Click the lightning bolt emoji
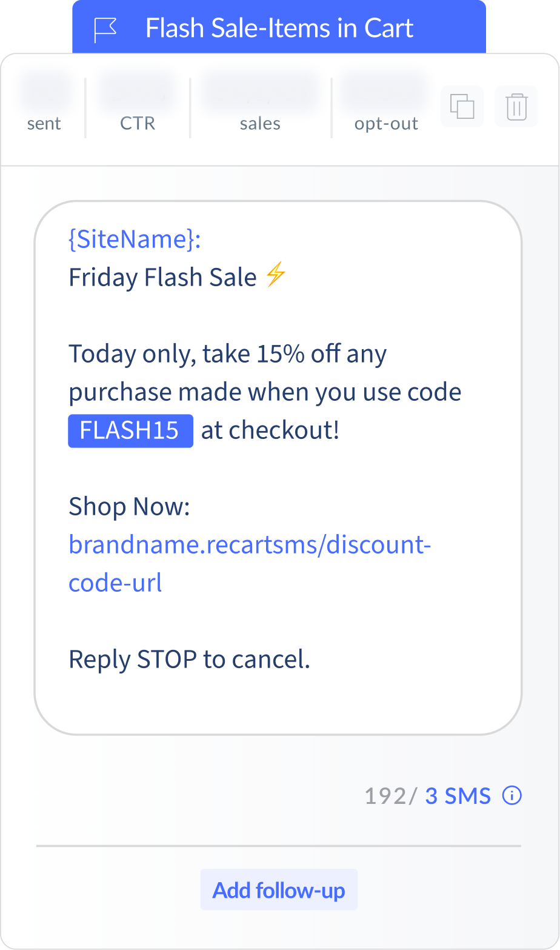The height and width of the screenshot is (950, 560). [x=275, y=275]
